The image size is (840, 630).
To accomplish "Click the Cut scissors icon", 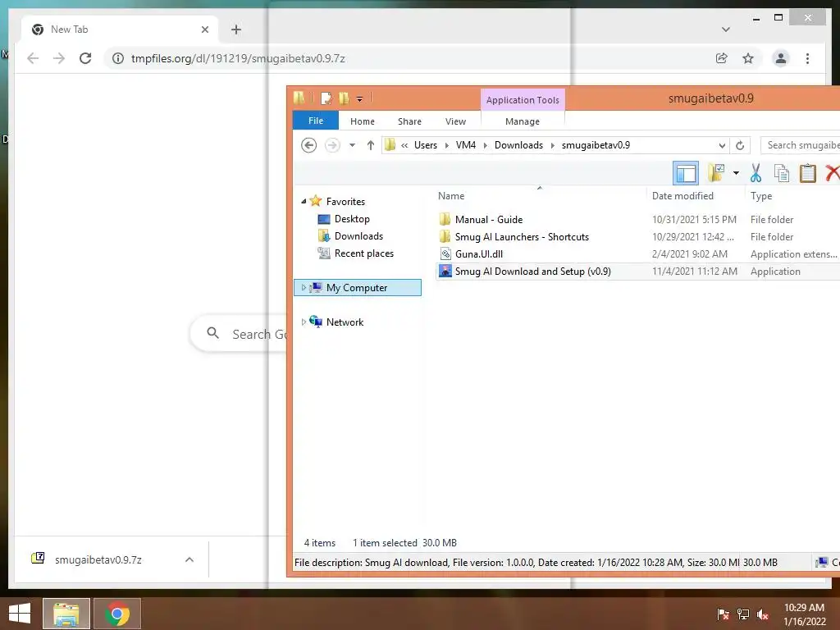I will tap(756, 173).
